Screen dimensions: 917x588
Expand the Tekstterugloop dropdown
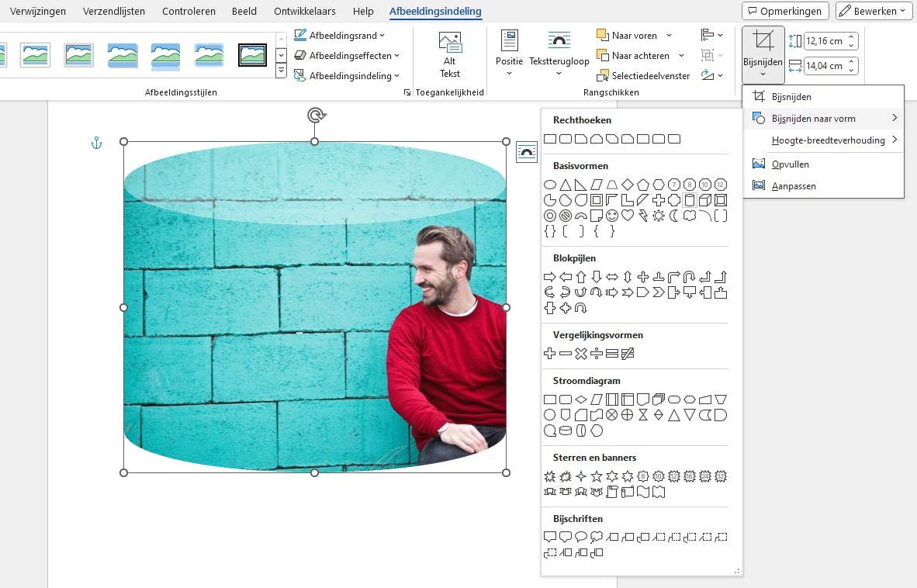coord(559,74)
